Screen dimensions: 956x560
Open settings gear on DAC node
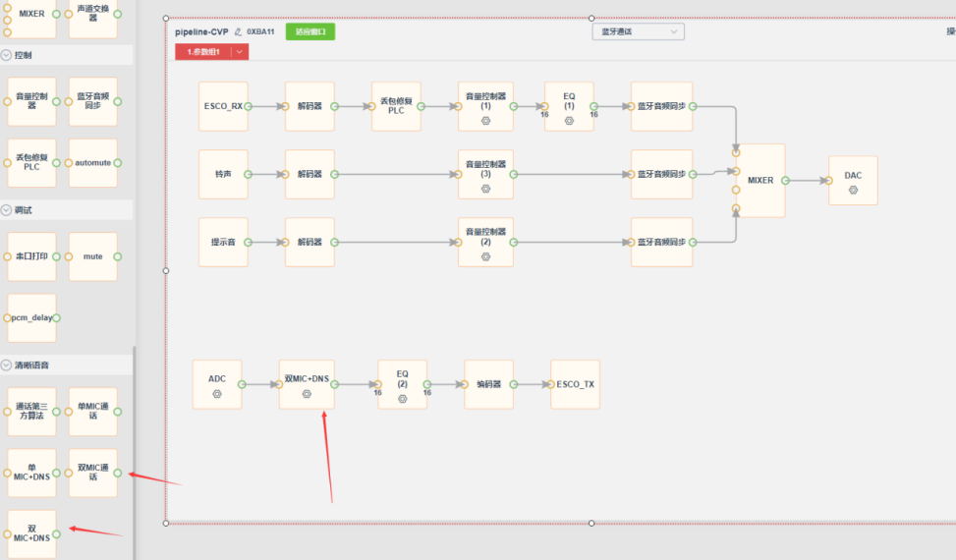[853, 191]
